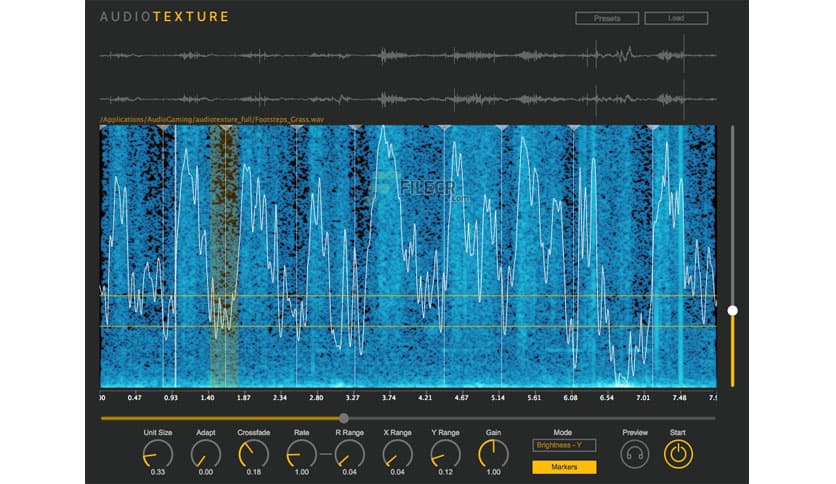Click the Gain knob
836x484 pixels.
click(494, 454)
